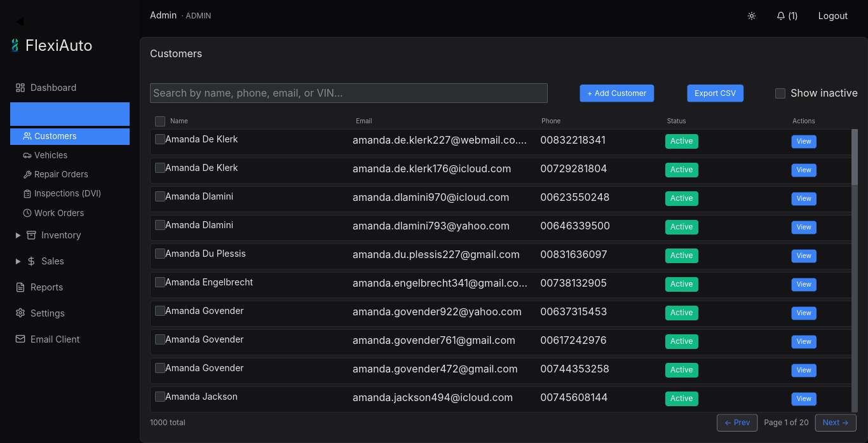This screenshot has height=443, width=868.
Task: Click the Admin user name
Action: (163, 15)
